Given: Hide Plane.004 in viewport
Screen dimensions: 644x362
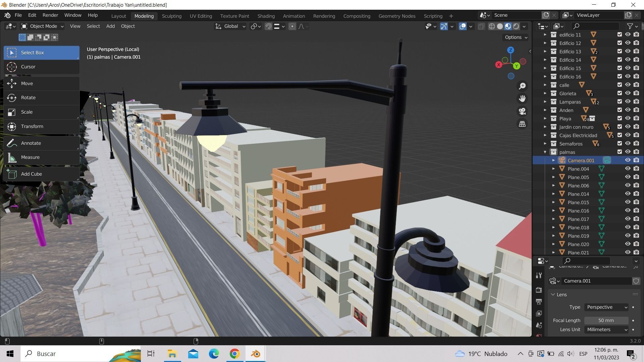Looking at the screenshot, I should coord(628,169).
